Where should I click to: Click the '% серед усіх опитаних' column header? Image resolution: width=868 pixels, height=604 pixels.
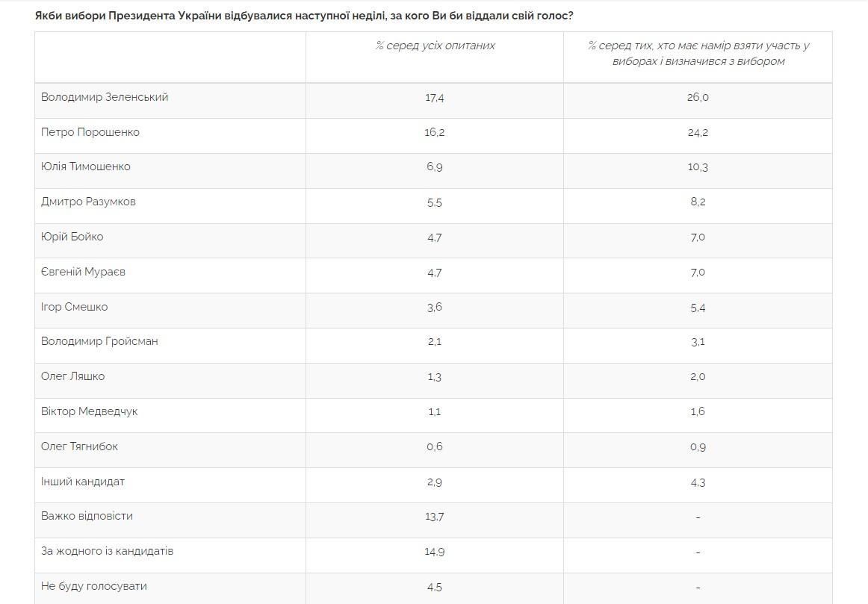(x=435, y=46)
